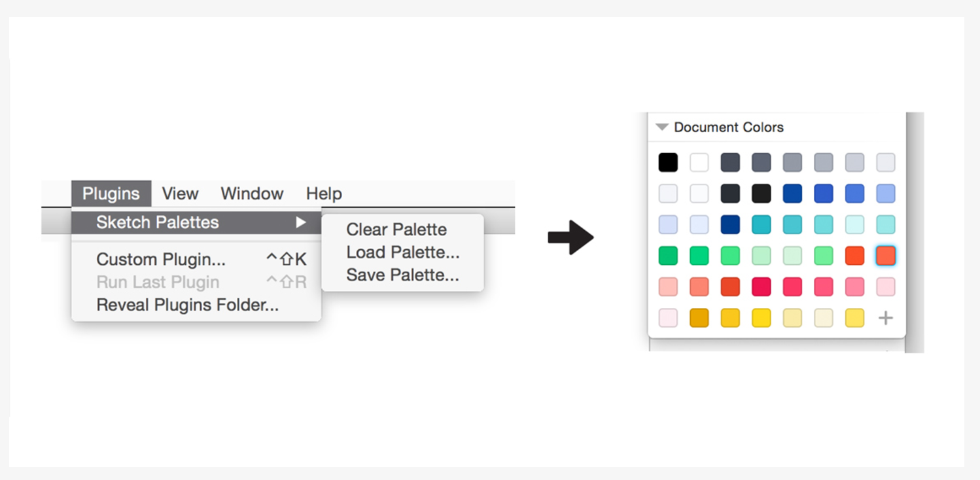Collapse the Document Colors disclosure triangle

pos(662,127)
